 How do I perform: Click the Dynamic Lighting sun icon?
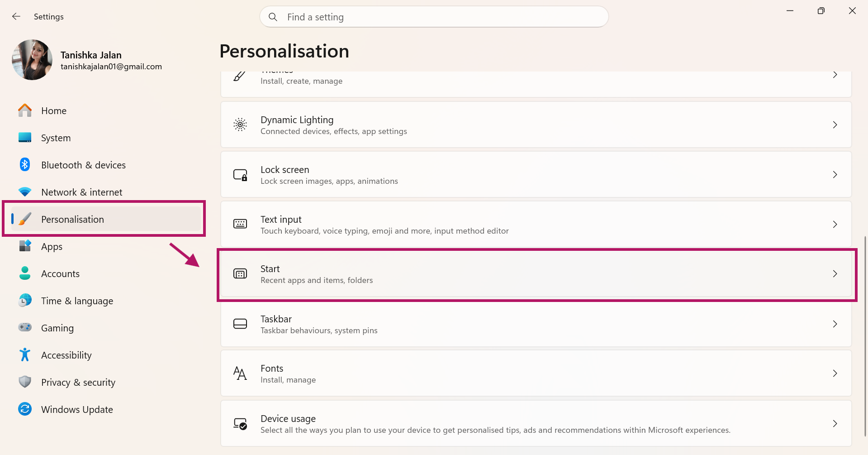click(x=240, y=125)
